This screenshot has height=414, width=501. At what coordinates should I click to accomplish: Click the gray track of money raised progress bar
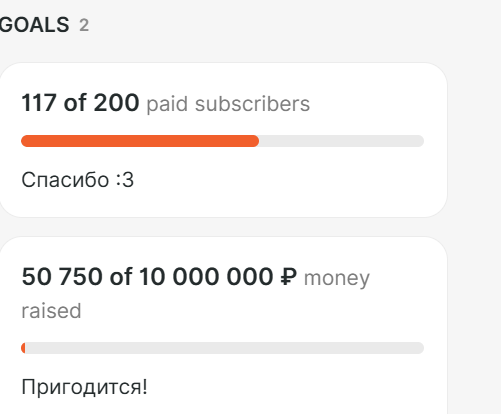[x=225, y=348]
